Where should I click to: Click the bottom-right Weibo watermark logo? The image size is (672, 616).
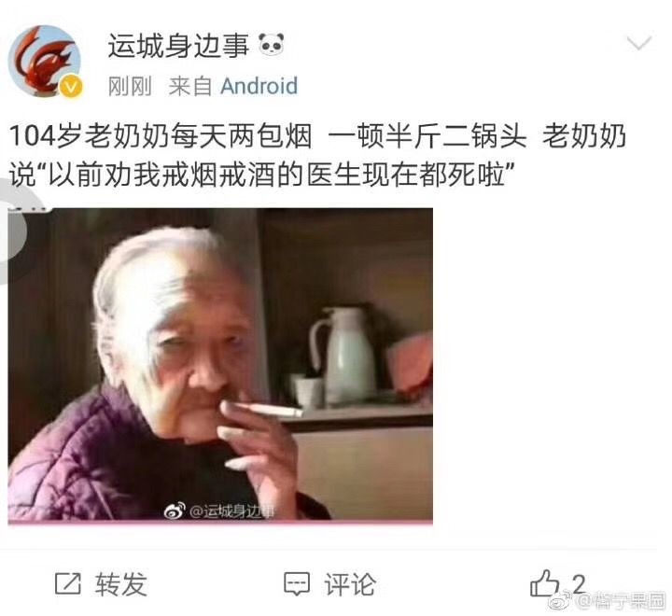(562, 600)
